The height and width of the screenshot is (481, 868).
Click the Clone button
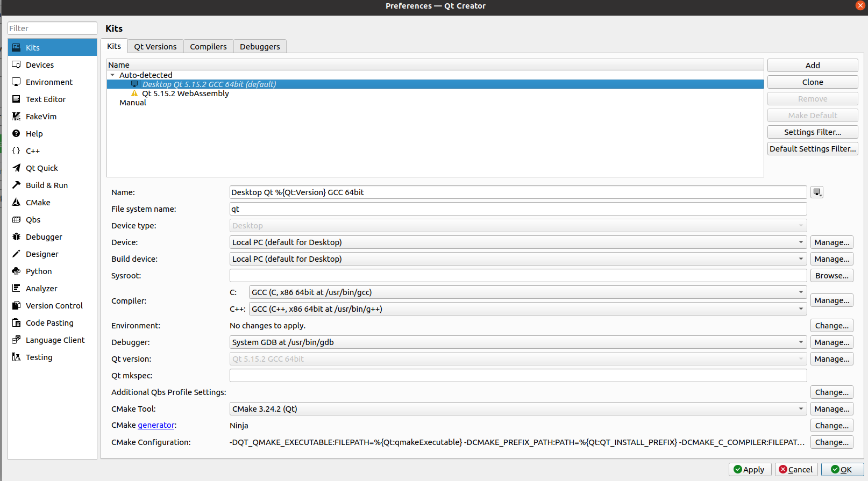point(812,82)
